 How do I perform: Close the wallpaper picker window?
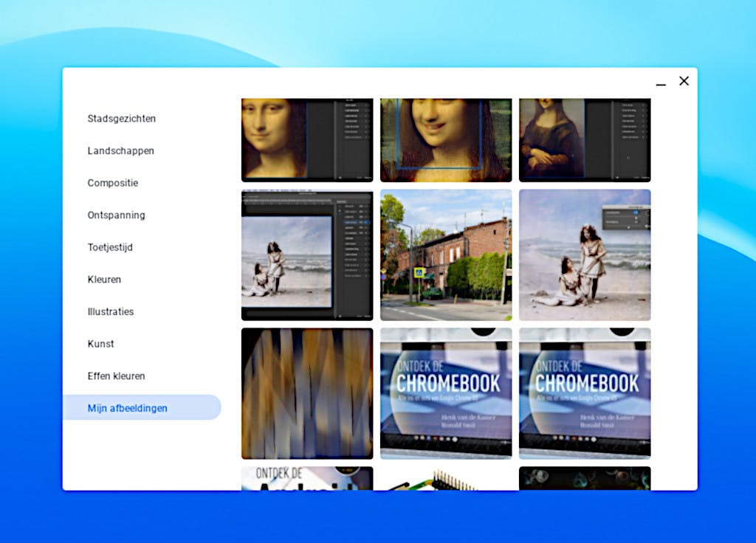[684, 81]
